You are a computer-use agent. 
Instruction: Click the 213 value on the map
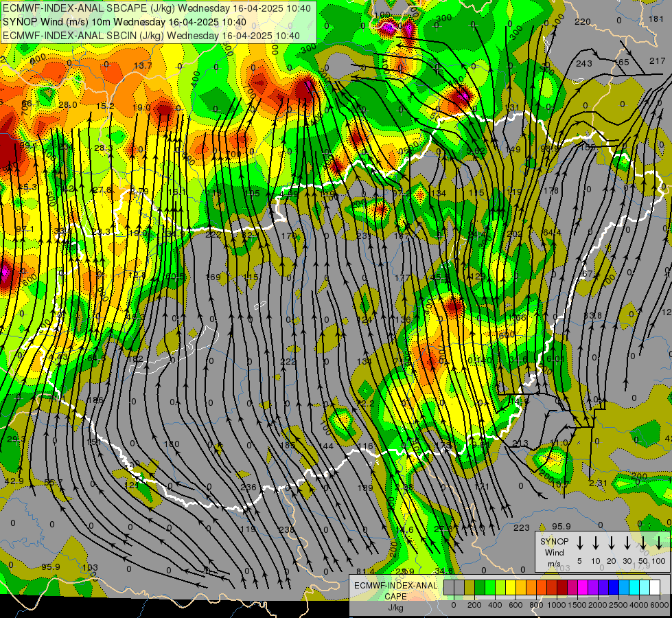pos(520,443)
